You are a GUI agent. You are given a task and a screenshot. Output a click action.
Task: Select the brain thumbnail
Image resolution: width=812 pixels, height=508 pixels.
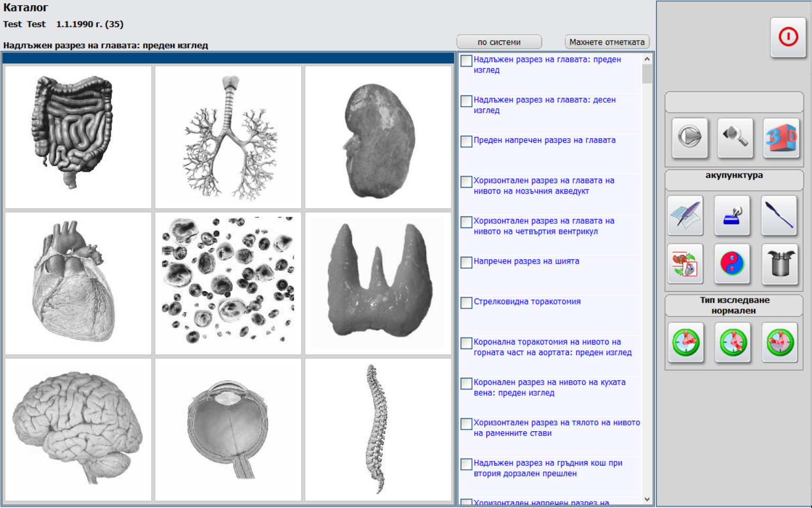pyautogui.click(x=78, y=430)
